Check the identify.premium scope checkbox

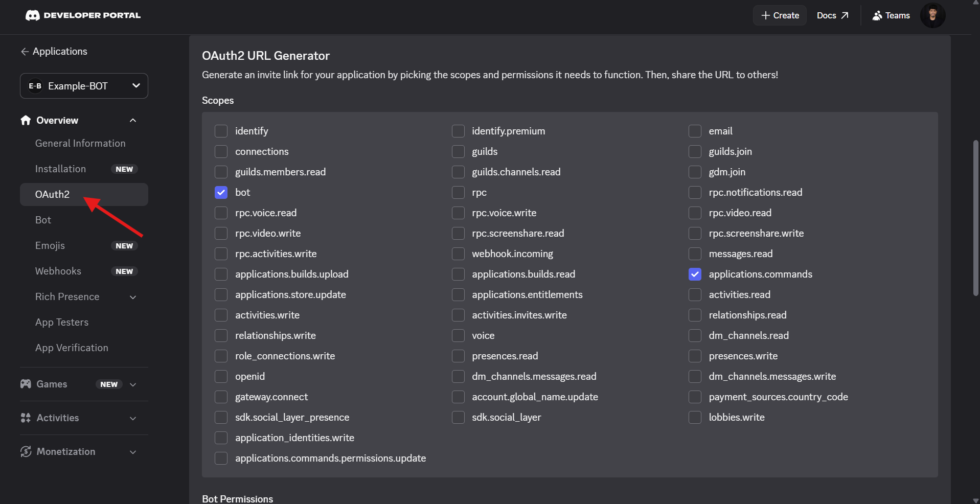[x=458, y=131]
